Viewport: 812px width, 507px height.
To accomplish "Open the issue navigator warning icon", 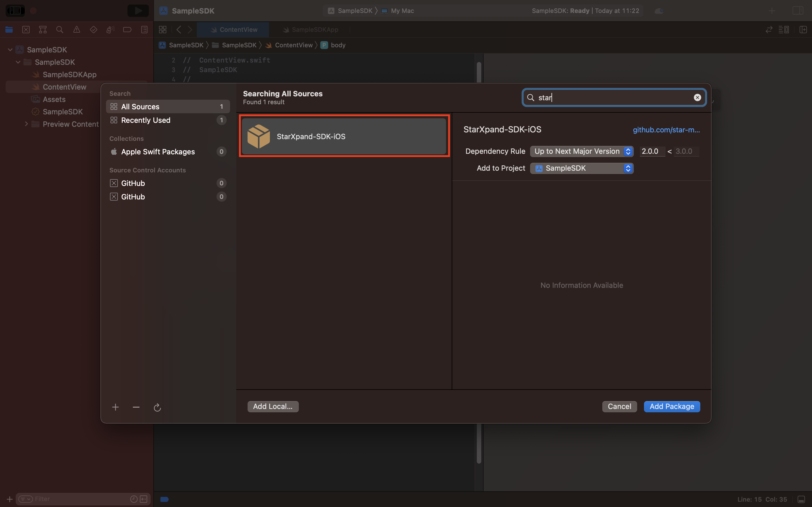I will (76, 30).
